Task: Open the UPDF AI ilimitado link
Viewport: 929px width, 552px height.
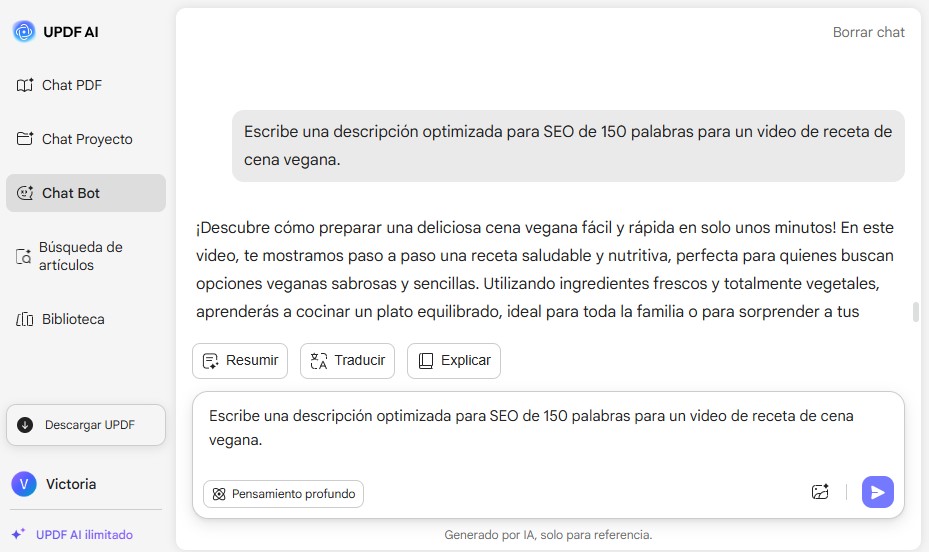Action: pos(72,534)
